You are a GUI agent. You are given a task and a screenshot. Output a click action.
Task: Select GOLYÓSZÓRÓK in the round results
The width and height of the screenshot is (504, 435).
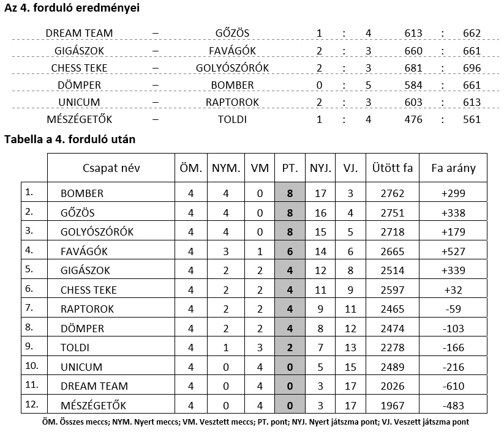(232, 68)
